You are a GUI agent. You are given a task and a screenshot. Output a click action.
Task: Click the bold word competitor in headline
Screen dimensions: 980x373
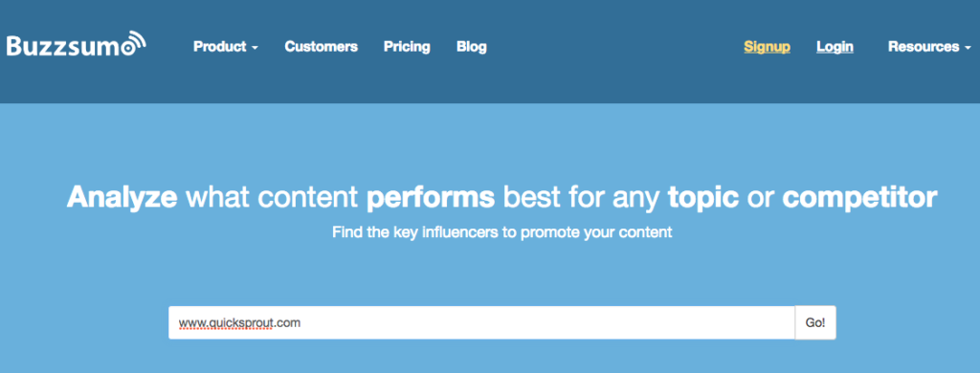tap(859, 197)
